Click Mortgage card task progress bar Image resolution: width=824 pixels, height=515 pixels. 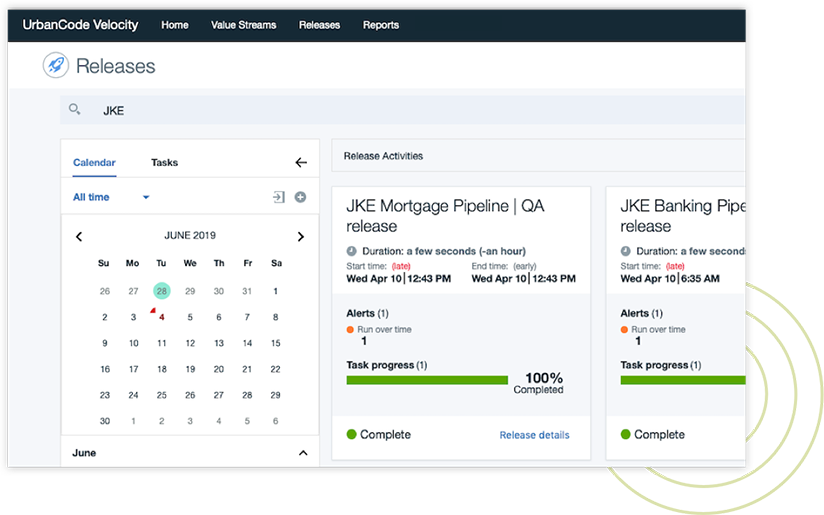point(427,380)
